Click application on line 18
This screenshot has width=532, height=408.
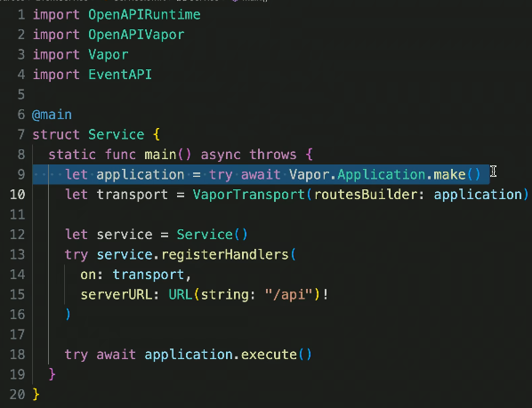click(189, 355)
